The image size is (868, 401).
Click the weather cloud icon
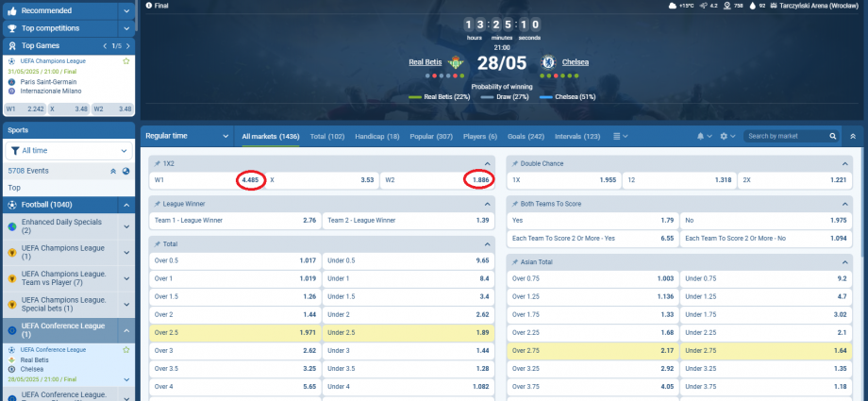click(x=673, y=6)
